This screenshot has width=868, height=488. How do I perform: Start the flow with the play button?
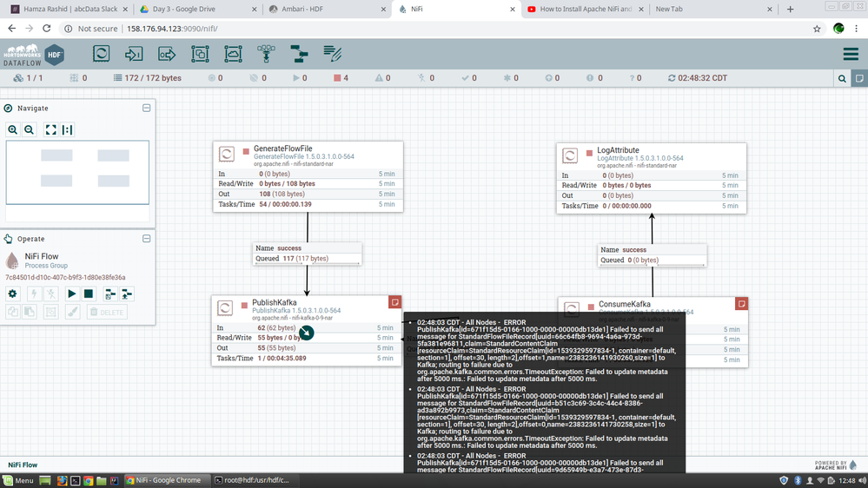72,294
